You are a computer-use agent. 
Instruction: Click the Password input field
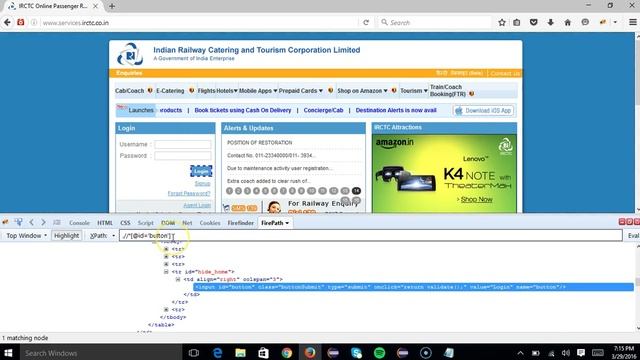pyautogui.click(x=183, y=156)
